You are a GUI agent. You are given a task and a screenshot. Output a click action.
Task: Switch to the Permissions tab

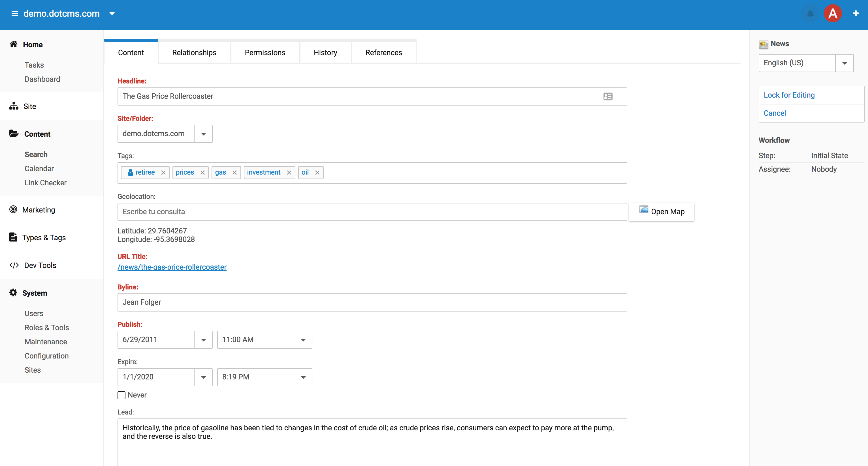[265, 53]
